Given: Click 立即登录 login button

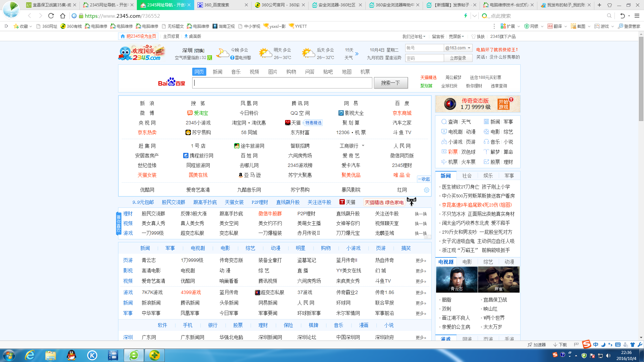Looking at the screenshot, I should (x=458, y=58).
